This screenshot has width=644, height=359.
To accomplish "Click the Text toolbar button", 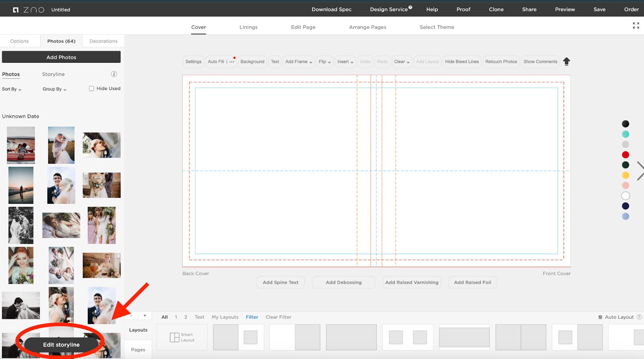I will [275, 62].
